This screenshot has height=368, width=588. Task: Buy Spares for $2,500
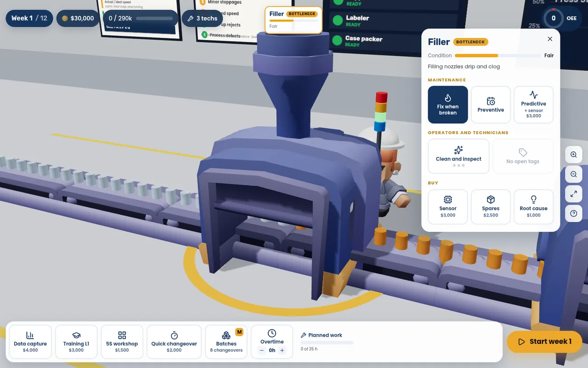point(491,207)
